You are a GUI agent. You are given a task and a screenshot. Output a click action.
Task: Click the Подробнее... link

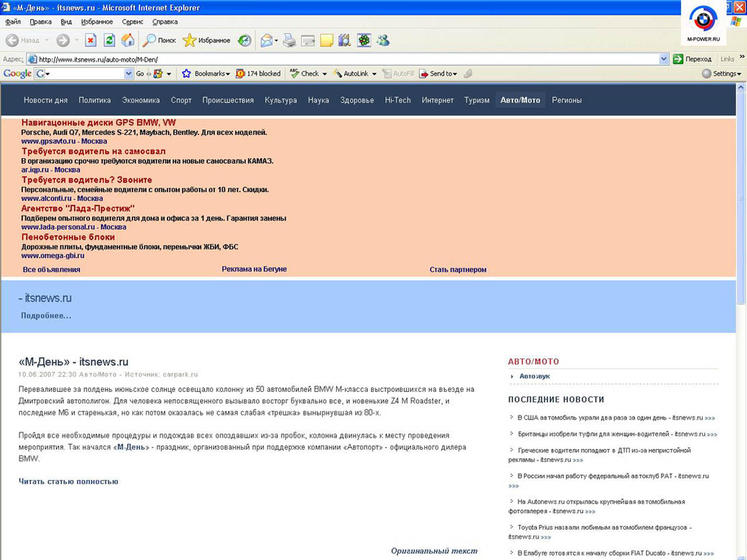[46, 316]
